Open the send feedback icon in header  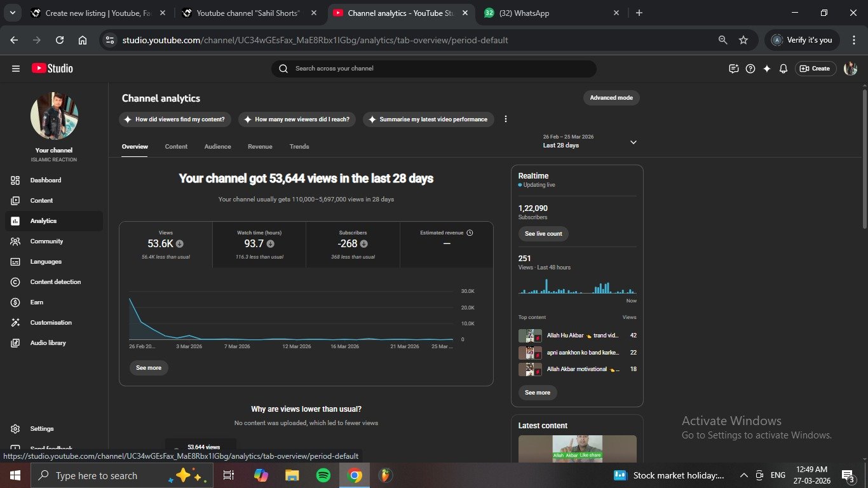click(734, 69)
